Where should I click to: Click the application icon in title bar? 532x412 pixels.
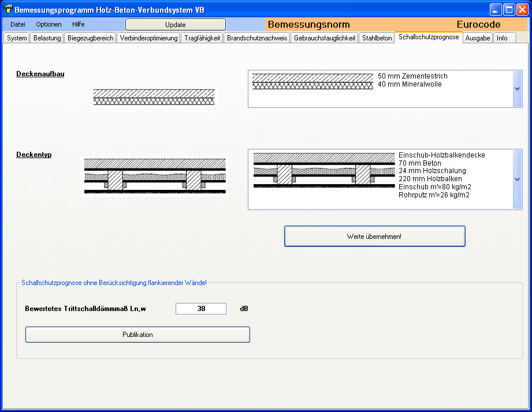point(8,10)
